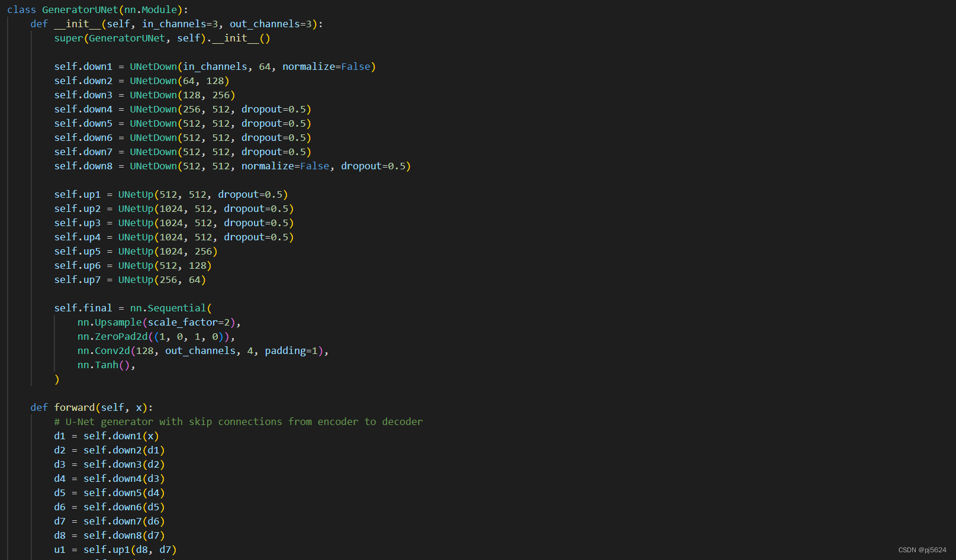Click the self.down6 assignment line
Image resolution: width=956 pixels, height=560 pixels.
182,137
